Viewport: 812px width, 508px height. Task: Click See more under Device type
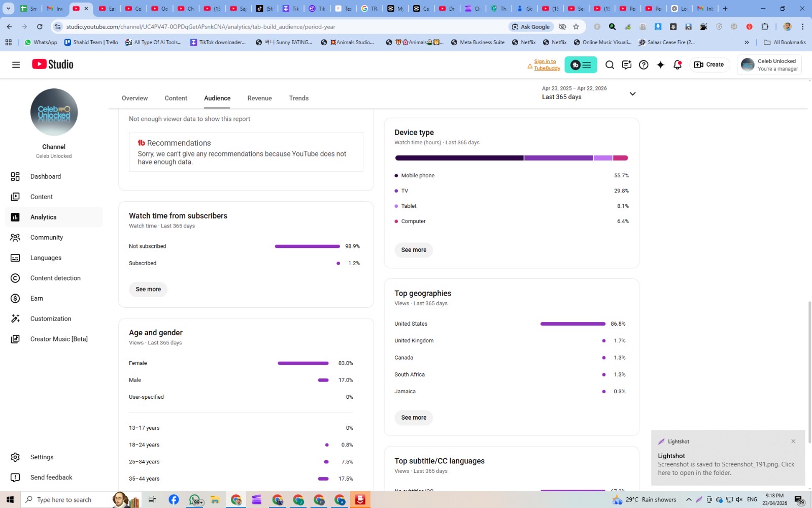(414, 250)
